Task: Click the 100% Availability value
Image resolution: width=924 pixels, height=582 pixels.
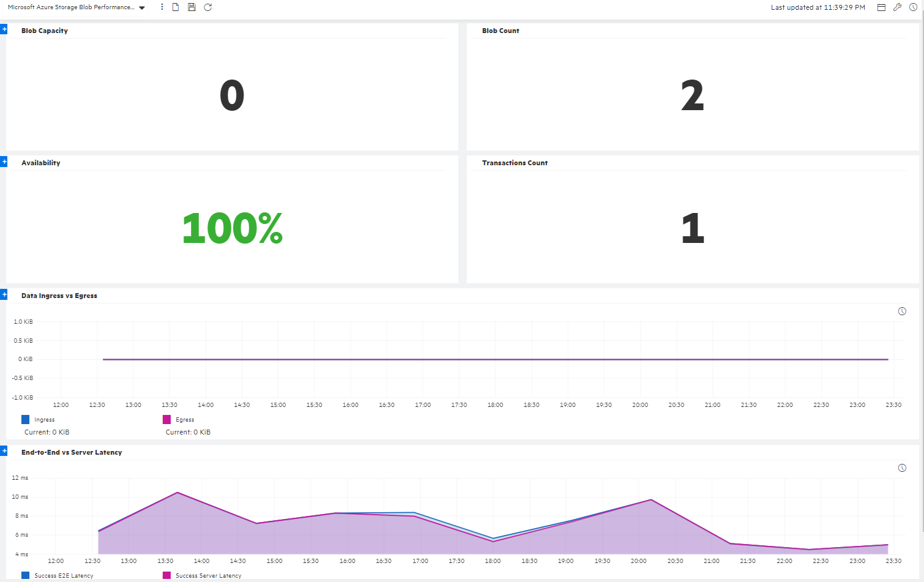Action: click(x=233, y=228)
